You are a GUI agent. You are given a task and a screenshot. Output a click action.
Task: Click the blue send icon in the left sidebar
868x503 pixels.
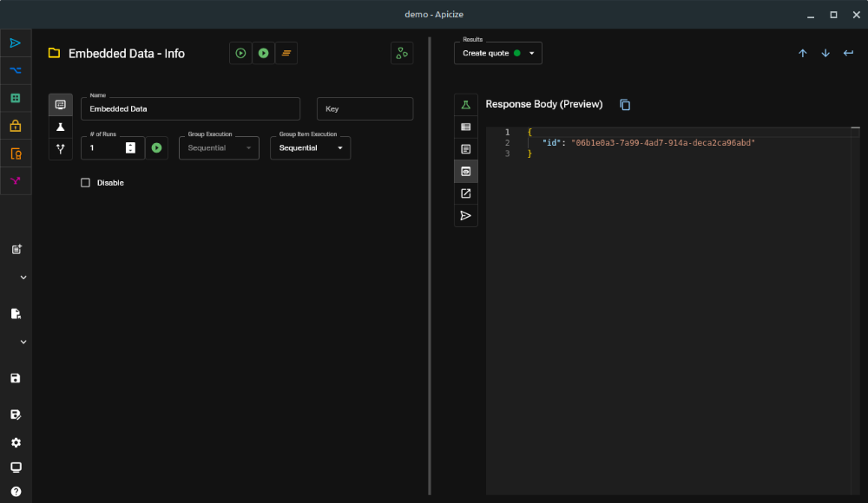pyautogui.click(x=16, y=42)
